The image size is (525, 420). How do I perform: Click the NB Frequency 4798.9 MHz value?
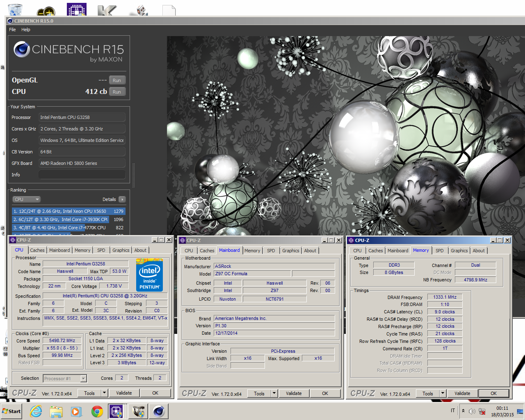[475, 280]
